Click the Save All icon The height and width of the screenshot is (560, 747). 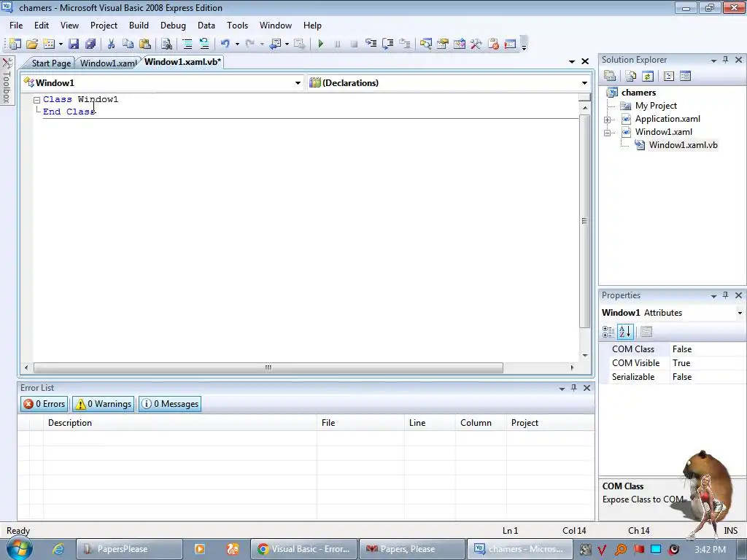90,44
